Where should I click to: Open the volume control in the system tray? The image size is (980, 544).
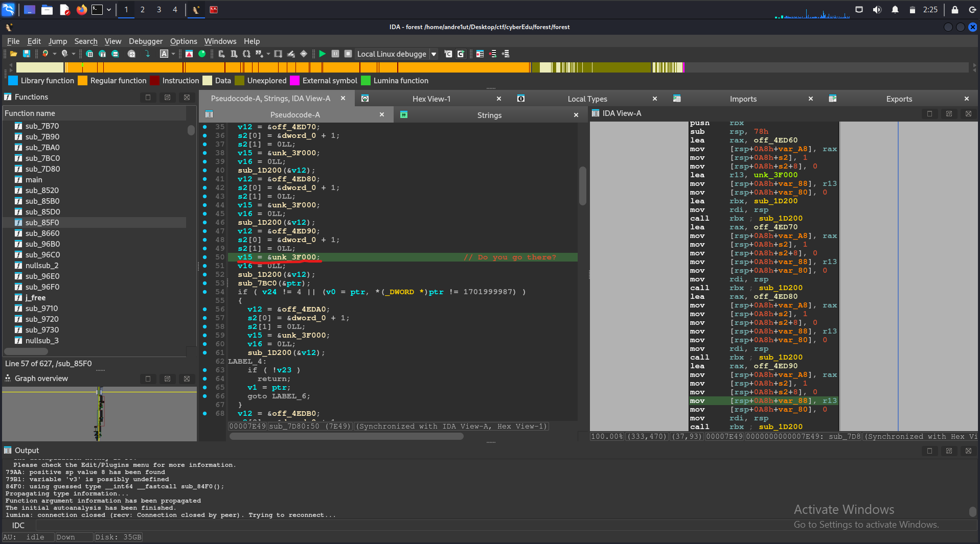pos(877,10)
